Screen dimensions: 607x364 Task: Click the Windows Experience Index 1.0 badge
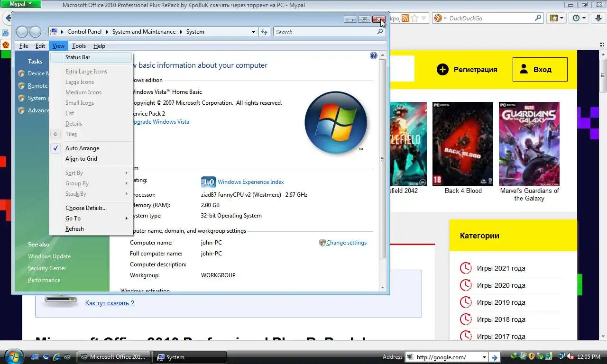point(209,182)
